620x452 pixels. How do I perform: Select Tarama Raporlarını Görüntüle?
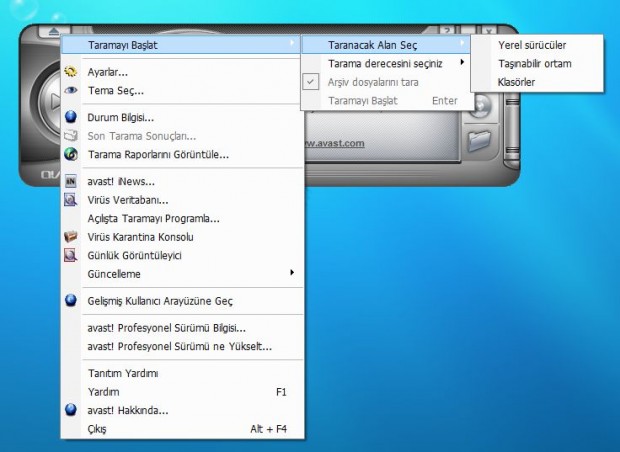182,154
